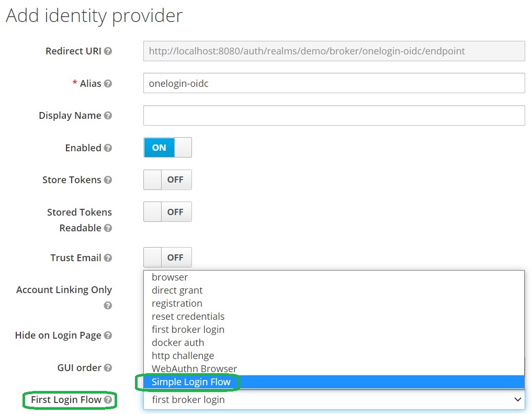Choose WebAuthn Browser from list
The width and height of the screenshot is (532, 414).
tap(194, 369)
